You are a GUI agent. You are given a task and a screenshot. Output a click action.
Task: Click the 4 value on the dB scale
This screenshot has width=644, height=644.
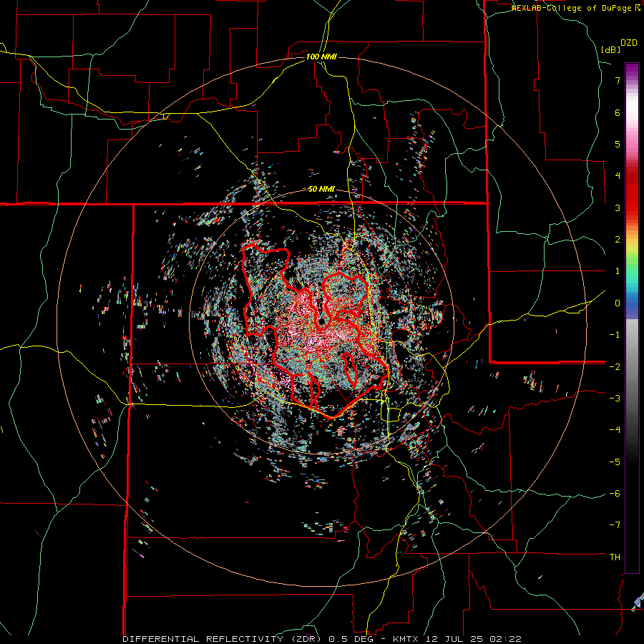(618, 176)
